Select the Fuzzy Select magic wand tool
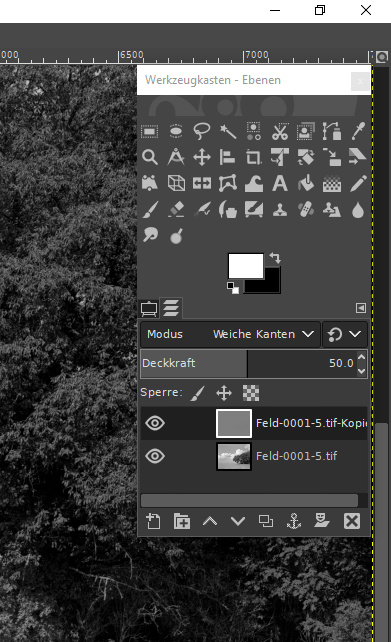The image size is (391, 642). pos(228,131)
